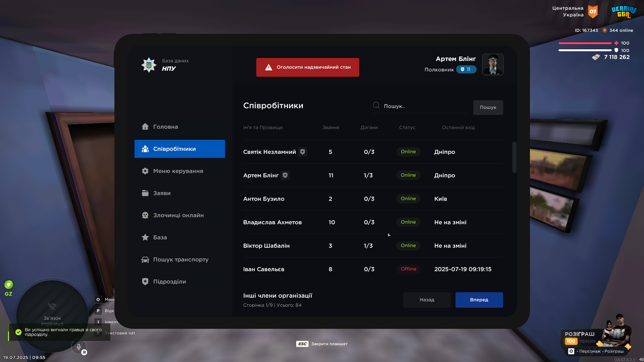Click the Ukraine GTA logo

[624, 12]
